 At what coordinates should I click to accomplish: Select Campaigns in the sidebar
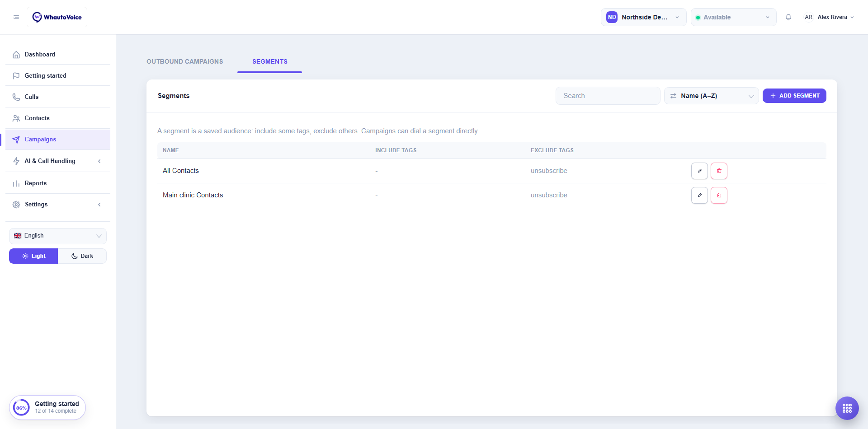pyautogui.click(x=58, y=140)
